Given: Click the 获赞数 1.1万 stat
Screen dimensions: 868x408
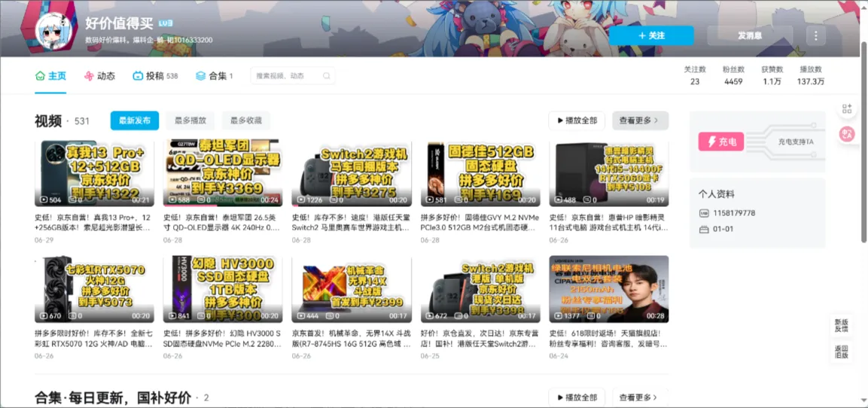Looking at the screenshot, I should (x=772, y=75).
